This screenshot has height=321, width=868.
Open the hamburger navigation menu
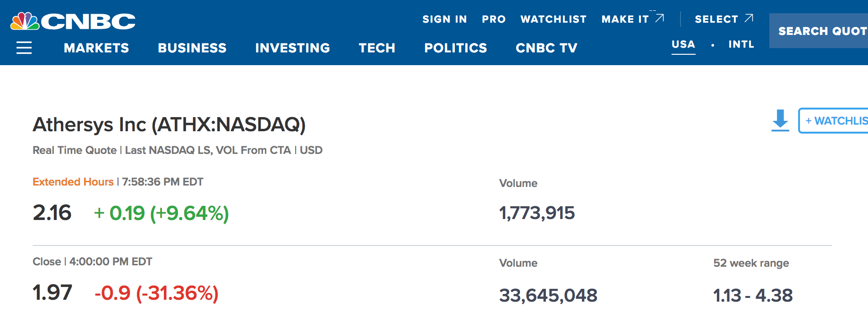point(24,48)
